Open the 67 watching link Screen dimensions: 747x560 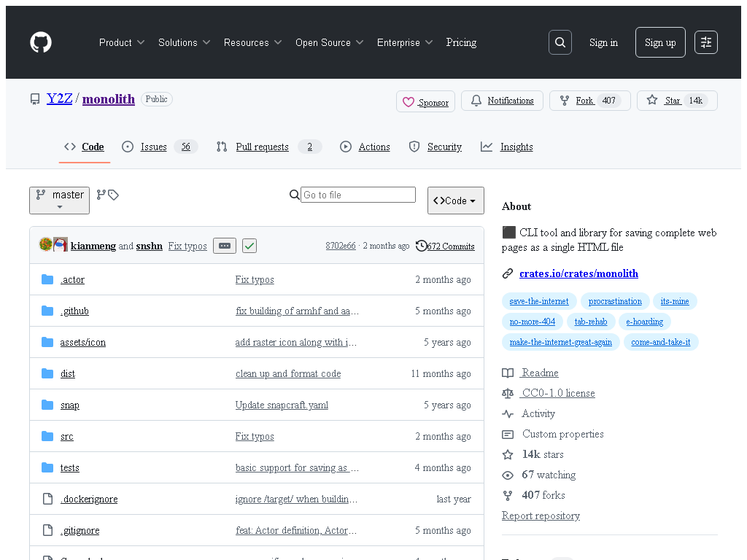click(x=549, y=475)
